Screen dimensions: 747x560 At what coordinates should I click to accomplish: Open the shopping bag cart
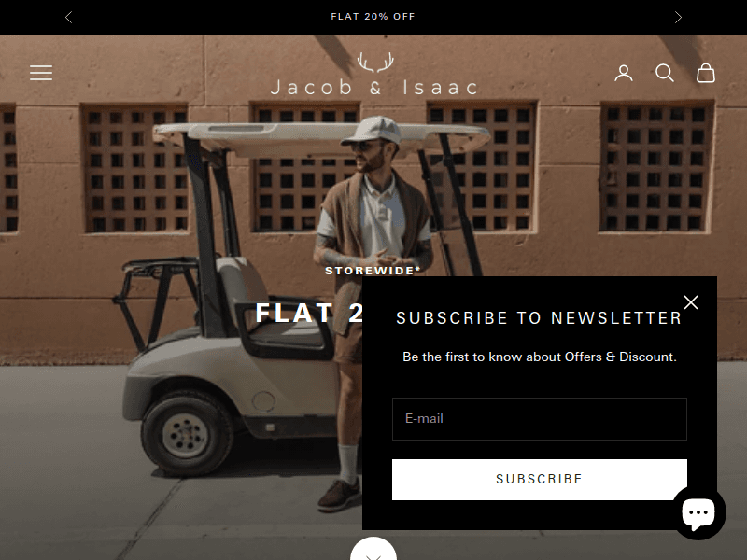pyautogui.click(x=706, y=73)
